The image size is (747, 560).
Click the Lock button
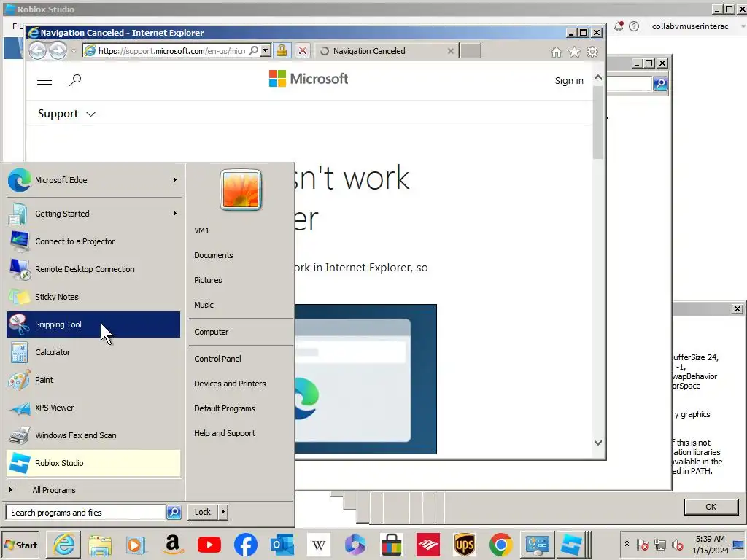(203, 512)
